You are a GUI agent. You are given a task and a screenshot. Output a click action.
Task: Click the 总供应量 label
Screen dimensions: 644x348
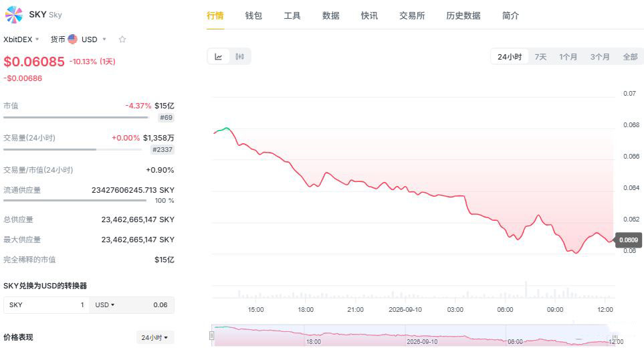click(18, 220)
